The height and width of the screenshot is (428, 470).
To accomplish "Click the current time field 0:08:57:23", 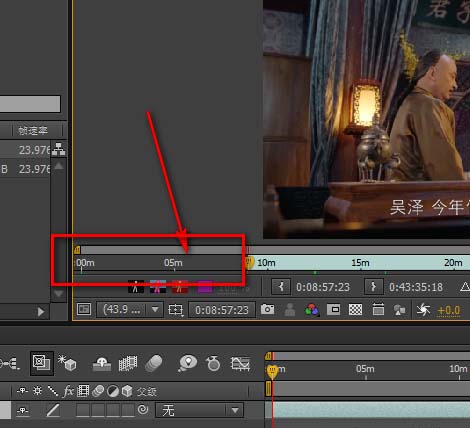I will click(222, 310).
